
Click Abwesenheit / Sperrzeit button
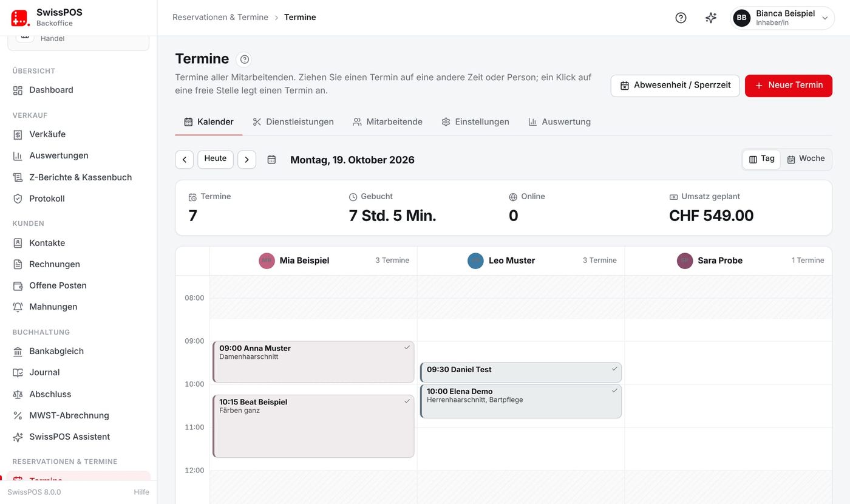pos(675,86)
